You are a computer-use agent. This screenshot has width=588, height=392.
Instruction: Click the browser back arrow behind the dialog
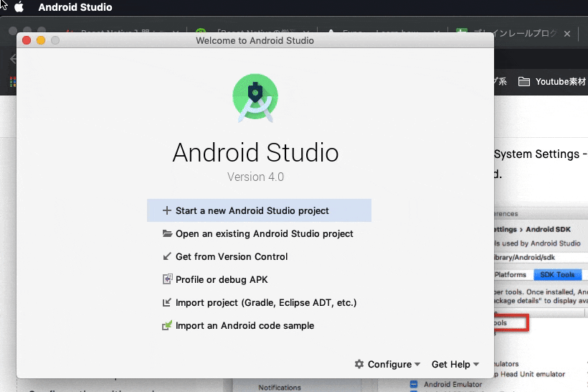pos(13,59)
